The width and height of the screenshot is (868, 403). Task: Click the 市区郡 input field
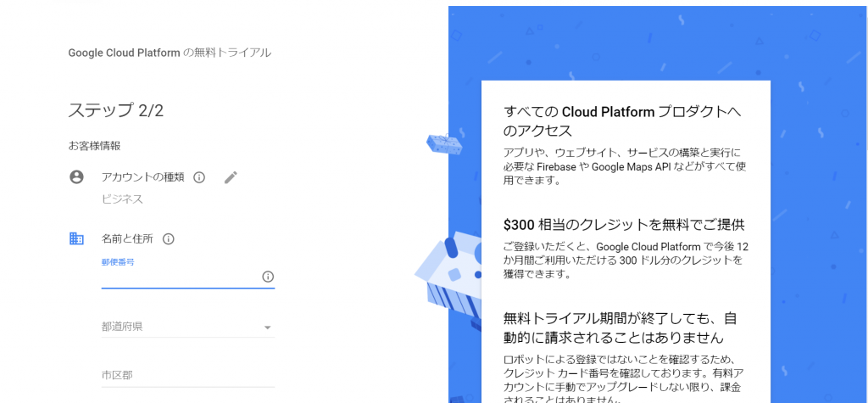(187, 376)
